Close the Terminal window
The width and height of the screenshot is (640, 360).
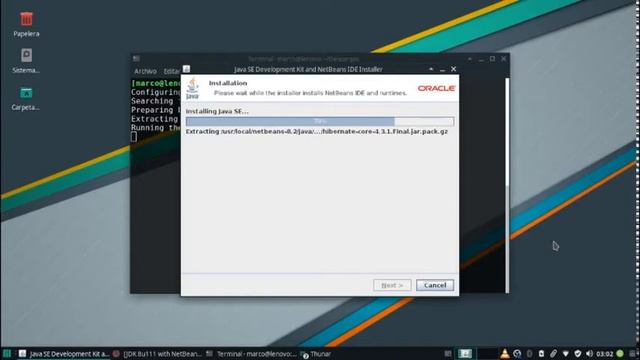pos(504,59)
